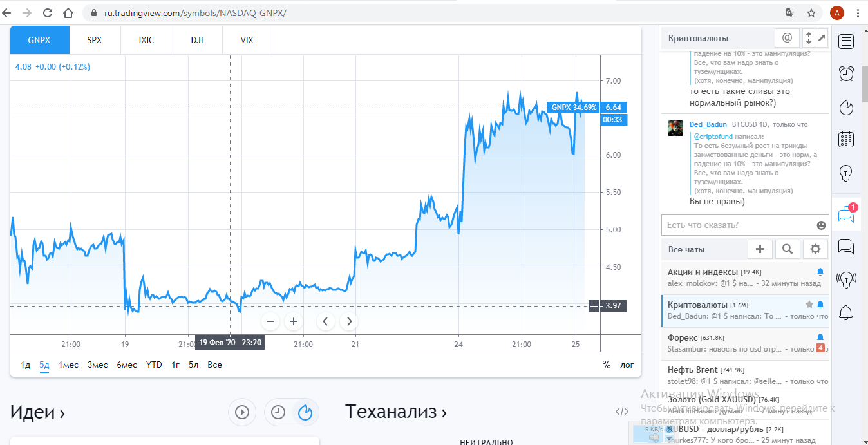
Task: Click the embed code icon near Теханализ
Action: [x=622, y=412]
